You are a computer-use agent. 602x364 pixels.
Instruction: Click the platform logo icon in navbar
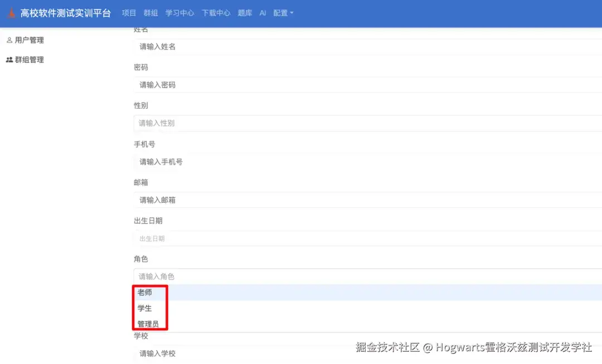[11, 12]
